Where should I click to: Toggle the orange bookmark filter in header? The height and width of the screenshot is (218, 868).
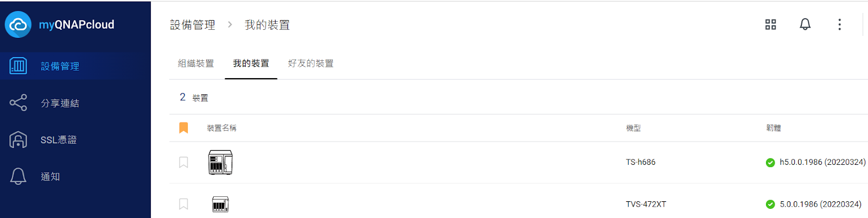click(x=183, y=128)
